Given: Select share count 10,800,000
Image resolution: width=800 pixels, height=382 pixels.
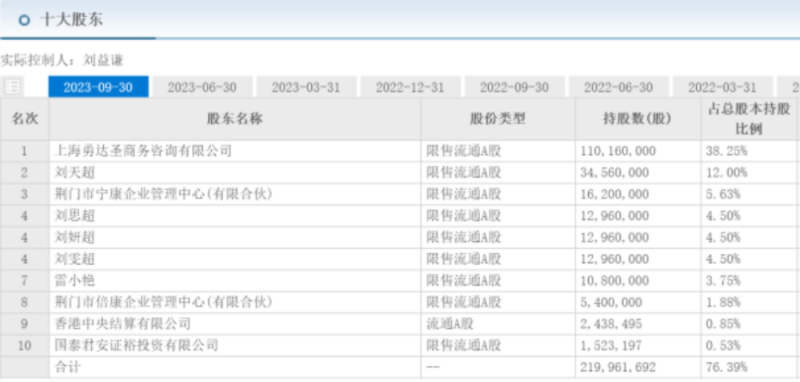Looking at the screenshot, I should point(615,281).
